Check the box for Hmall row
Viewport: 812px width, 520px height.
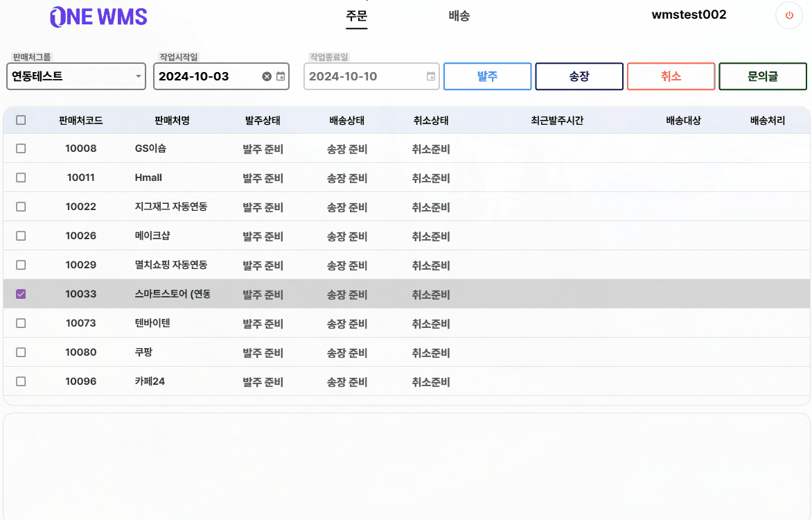point(21,177)
